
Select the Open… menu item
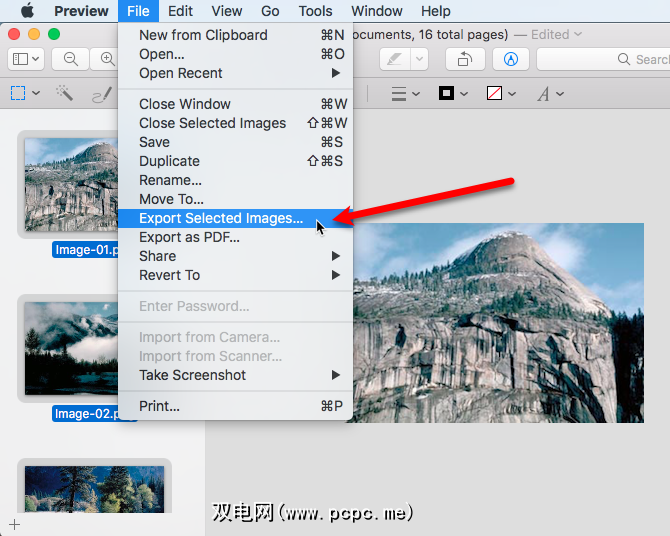click(235, 54)
